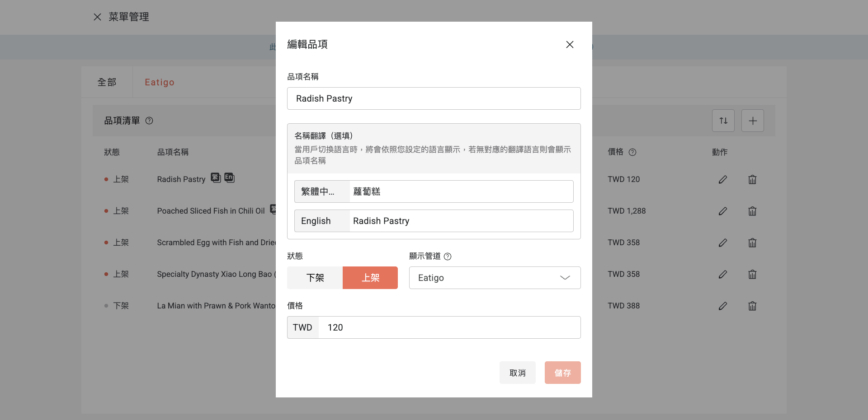868x420 pixels.
Task: Edit Radish Pastry with pencil icon
Action: pos(722,179)
